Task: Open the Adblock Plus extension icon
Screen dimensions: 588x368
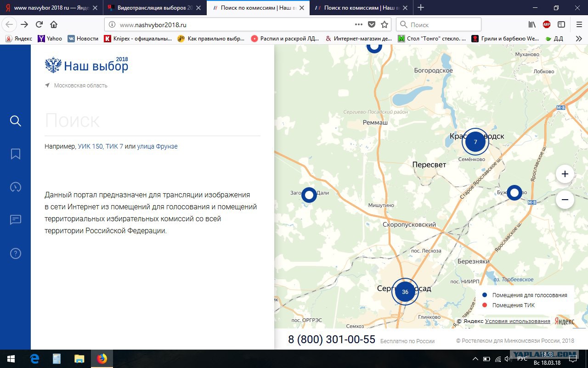Action: pos(547,25)
